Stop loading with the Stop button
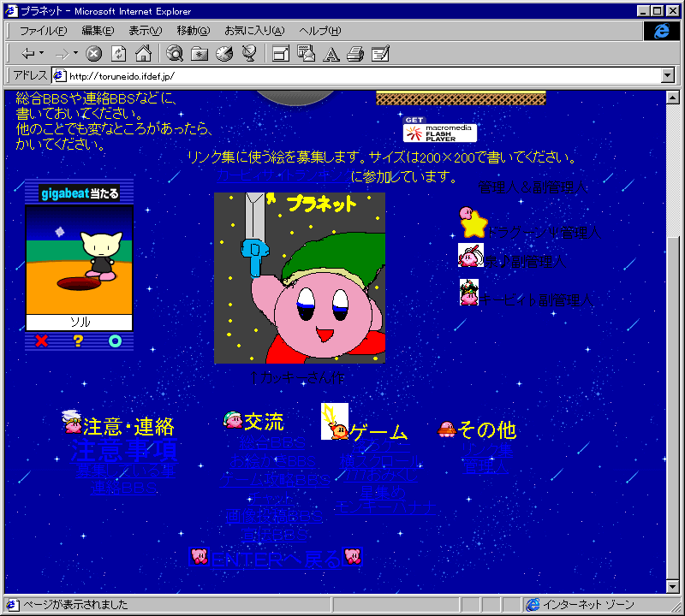Image resolution: width=685 pixels, height=616 pixels. coord(93,54)
